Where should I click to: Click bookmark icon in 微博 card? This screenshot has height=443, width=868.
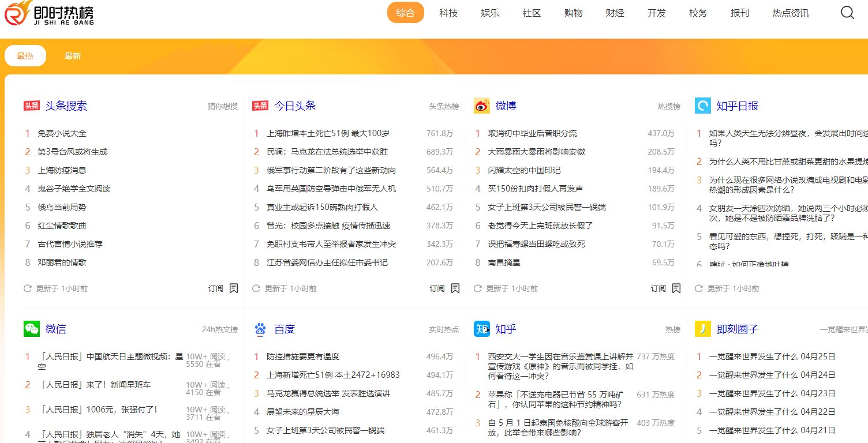(x=676, y=288)
